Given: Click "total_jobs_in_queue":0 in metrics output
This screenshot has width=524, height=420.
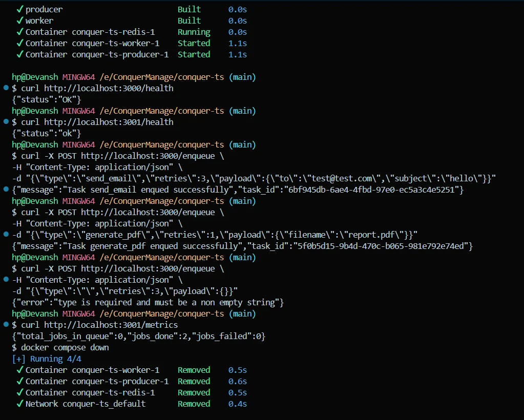Looking at the screenshot, I should (70, 336).
